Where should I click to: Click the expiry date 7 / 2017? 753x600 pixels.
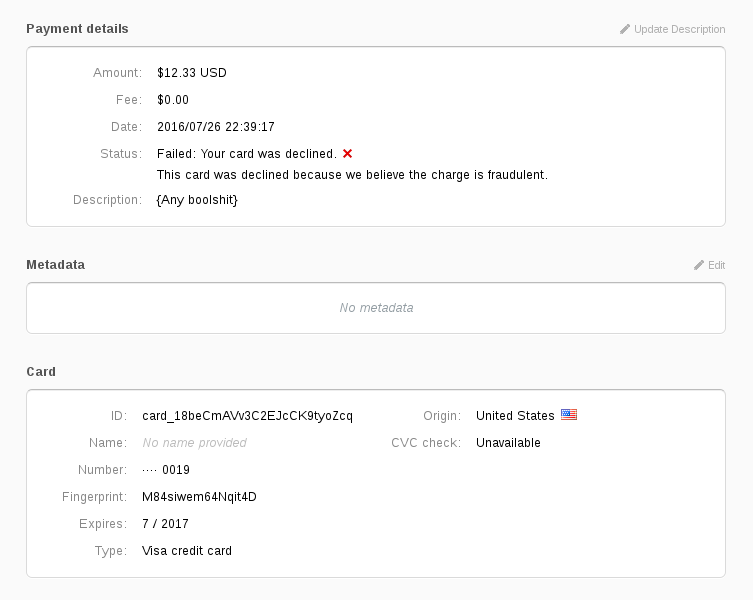[165, 524]
